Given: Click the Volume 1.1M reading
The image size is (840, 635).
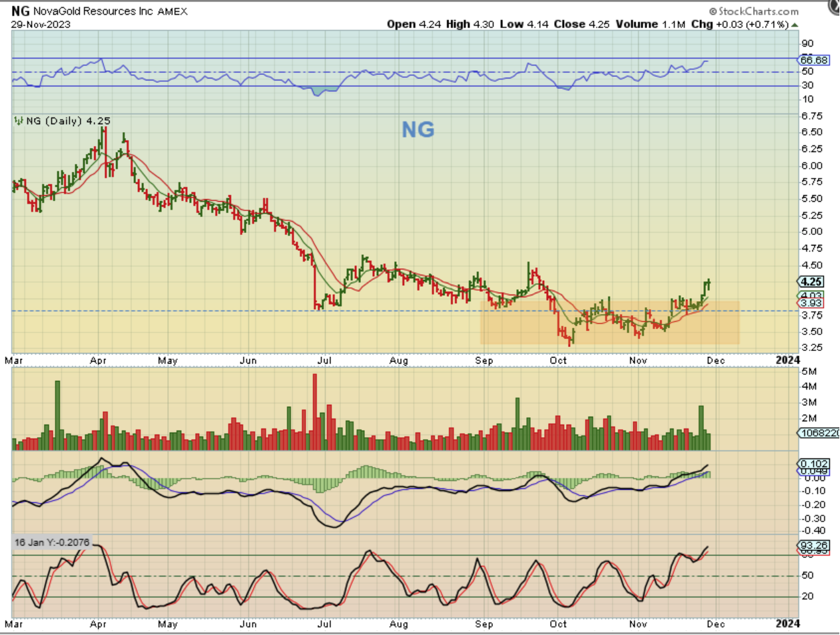Looking at the screenshot, I should click(x=650, y=24).
